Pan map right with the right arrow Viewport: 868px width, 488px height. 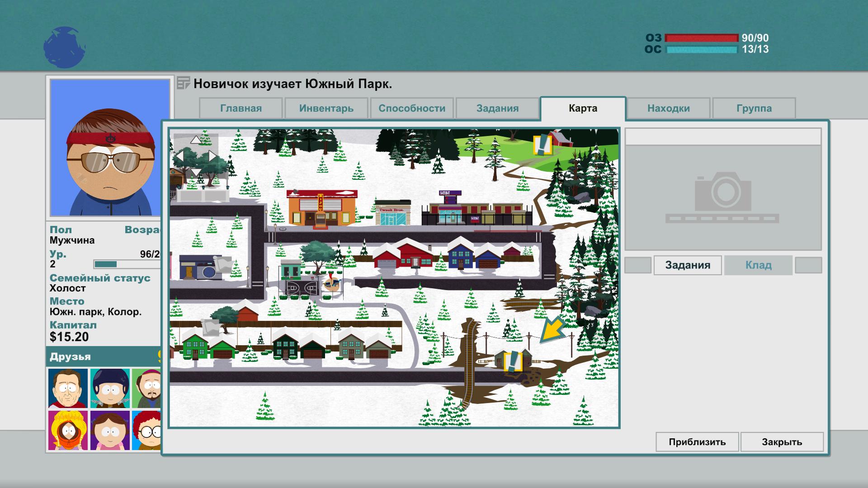pyautogui.click(x=212, y=156)
